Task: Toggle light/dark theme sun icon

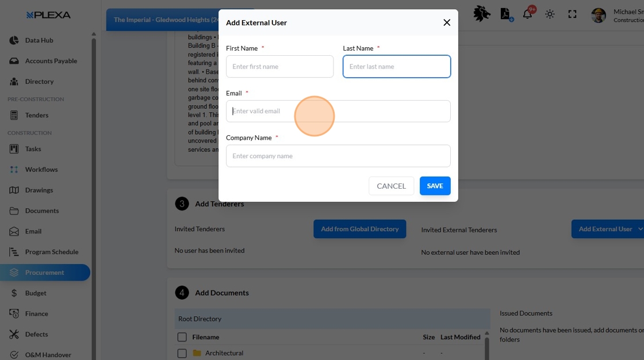Action: click(x=550, y=14)
